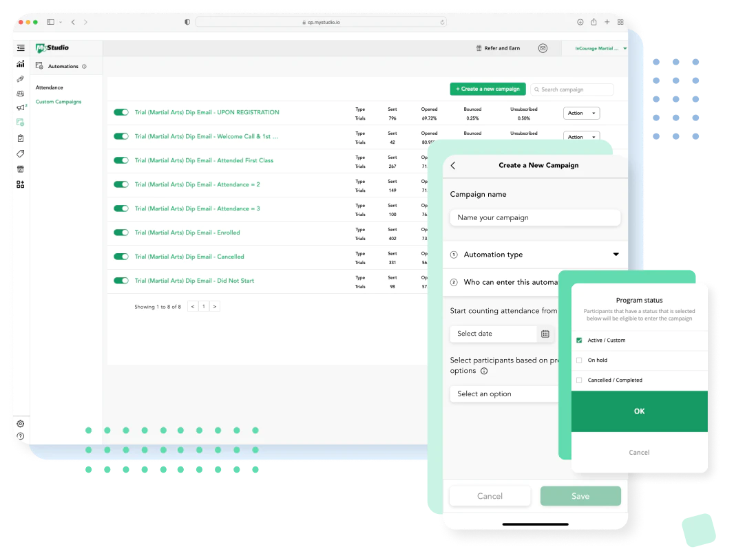Open Trial Dip Email - Did Not Start link

[194, 281]
